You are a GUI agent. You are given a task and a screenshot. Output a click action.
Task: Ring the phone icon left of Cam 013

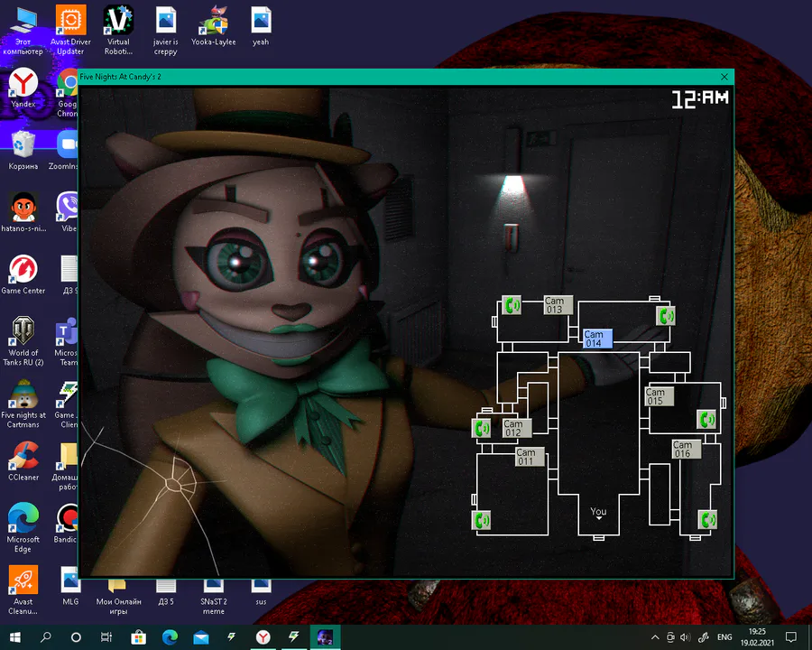[512, 305]
